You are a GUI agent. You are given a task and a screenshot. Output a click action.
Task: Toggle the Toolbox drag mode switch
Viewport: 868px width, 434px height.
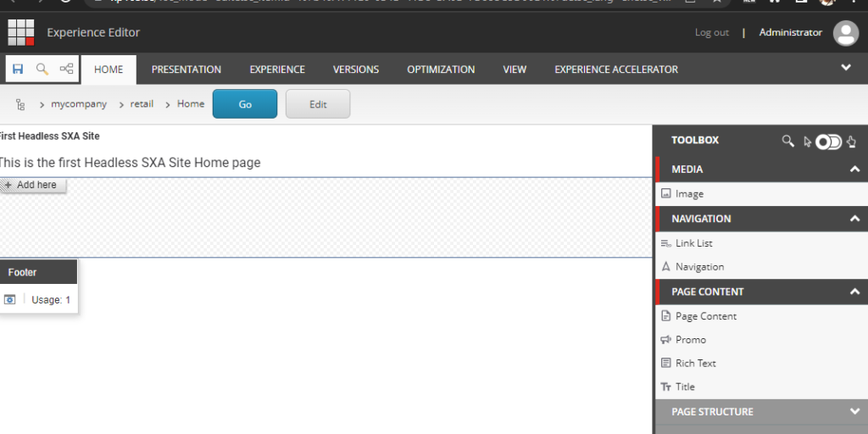(829, 142)
